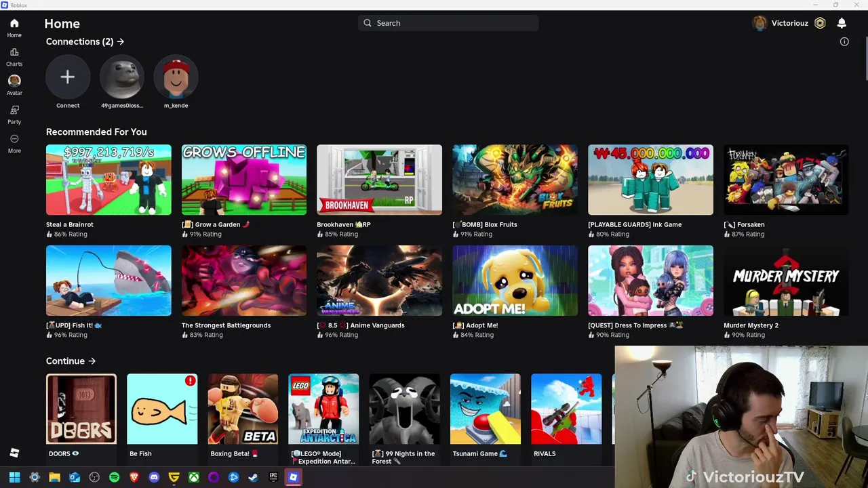This screenshot has width=868, height=488.
Task: Open Brookhaven RP game thumbnail
Action: (379, 180)
